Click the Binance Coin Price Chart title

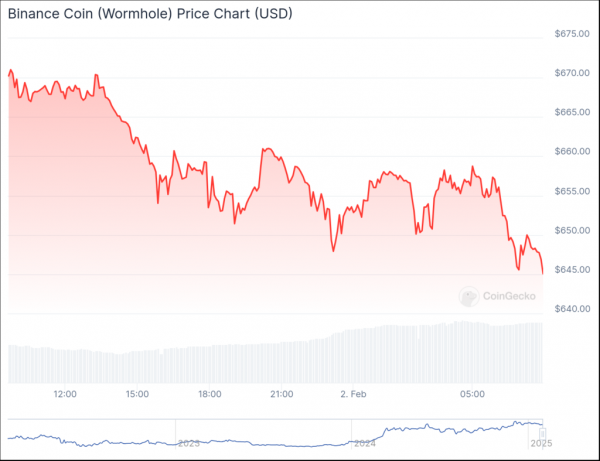(x=150, y=14)
